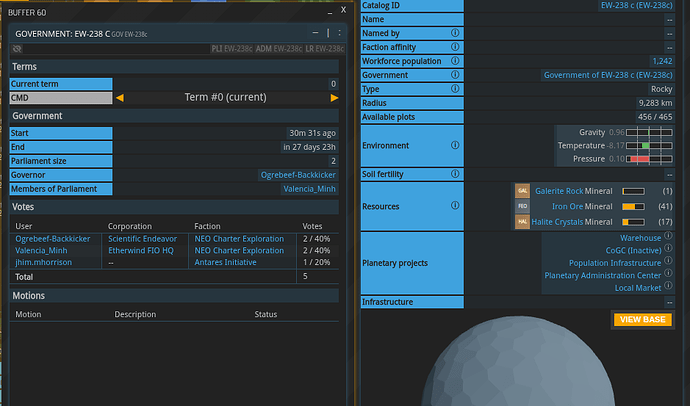Open jhim.mhorrison user link
This screenshot has width=690, height=406.
point(44,262)
